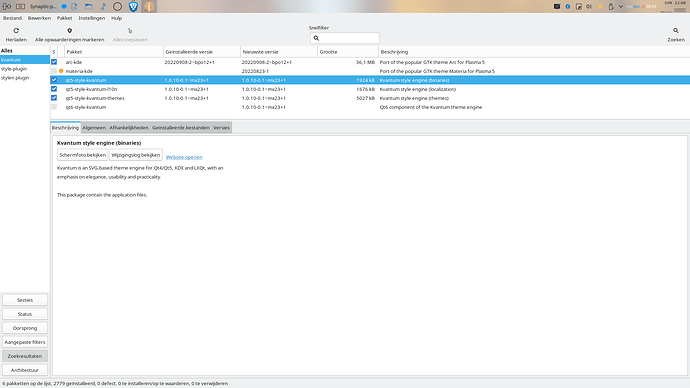Toggle qt5-style-kvantum-themes package checkbox
Viewport: 690px width, 388px height.
(x=54, y=98)
